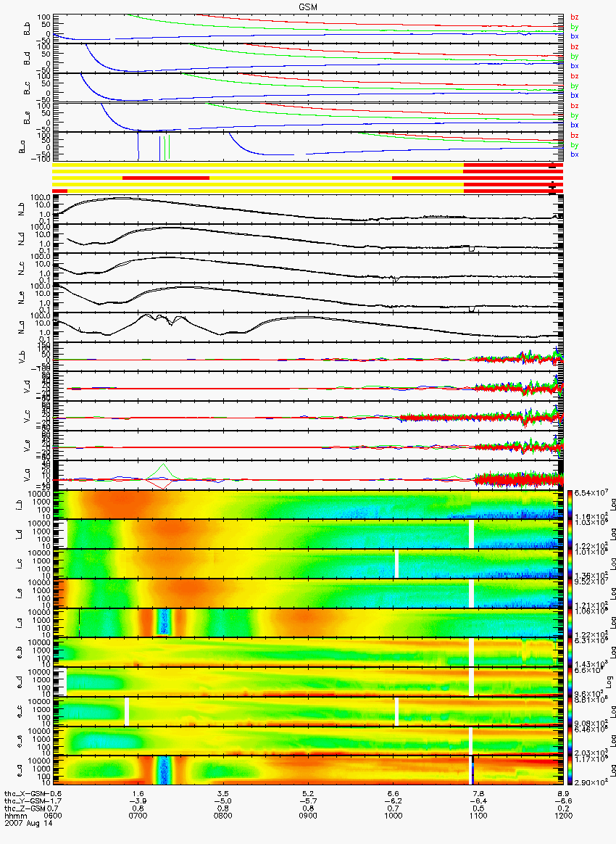Select the V_d velocity axis label
This screenshot has height=844, width=616.
25,386
